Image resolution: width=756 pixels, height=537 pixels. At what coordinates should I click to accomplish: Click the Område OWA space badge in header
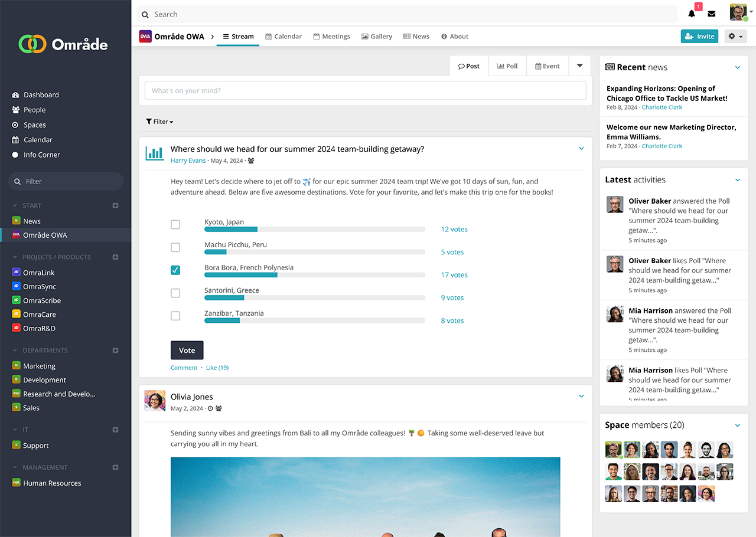pos(145,37)
